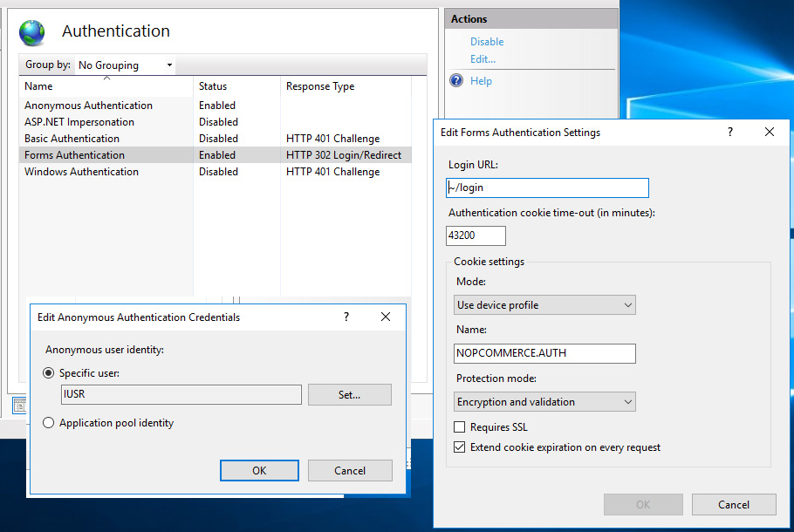The width and height of the screenshot is (794, 532).
Task: Sort list by Name column header
Action: tap(38, 86)
